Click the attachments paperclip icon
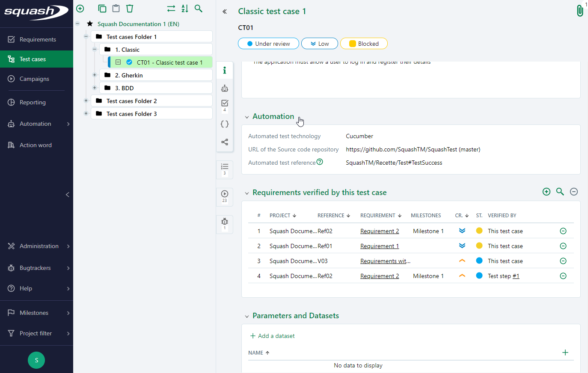 (x=580, y=10)
